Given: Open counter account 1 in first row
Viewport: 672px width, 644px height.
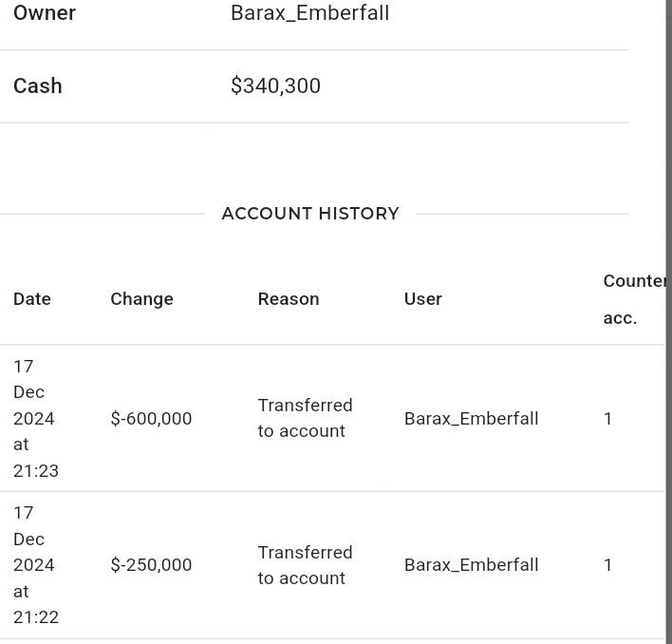Looking at the screenshot, I should 607,419.
